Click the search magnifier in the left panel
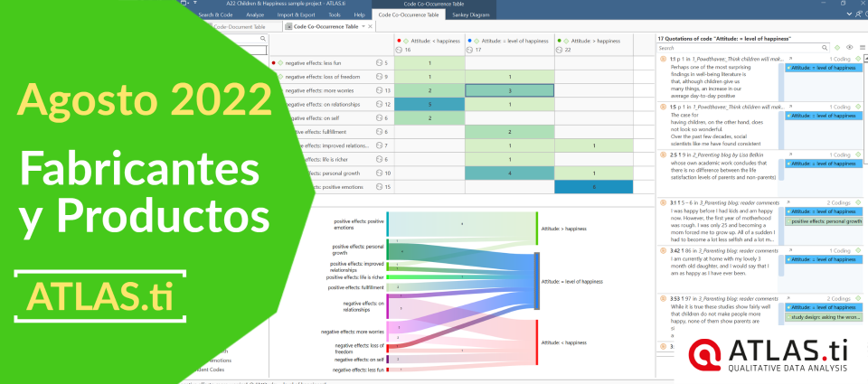This screenshot has width=868, height=384. tap(263, 39)
